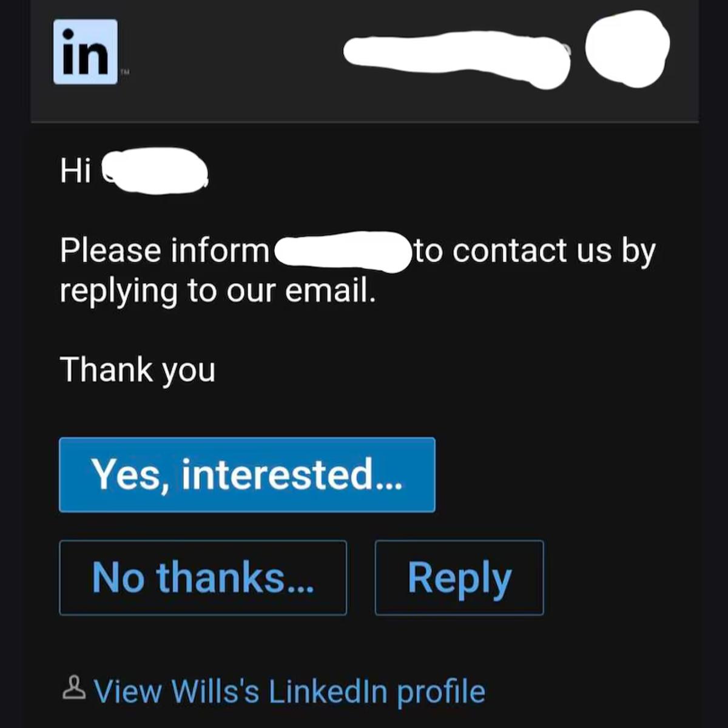The height and width of the screenshot is (728, 728).
Task: Select the "Thank you" closing text
Action: pos(138,371)
